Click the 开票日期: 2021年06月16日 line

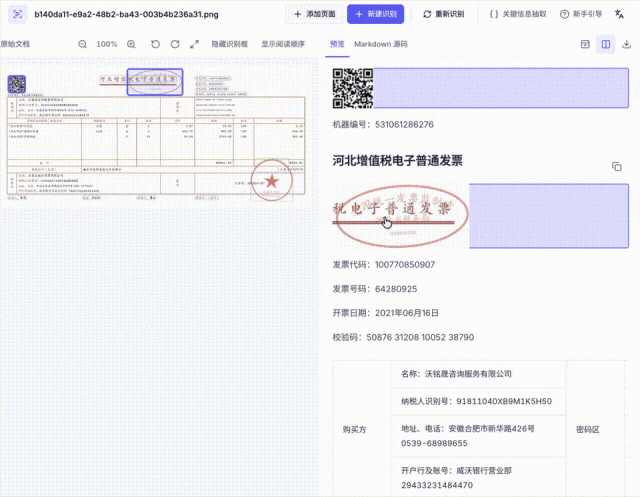tap(386, 313)
